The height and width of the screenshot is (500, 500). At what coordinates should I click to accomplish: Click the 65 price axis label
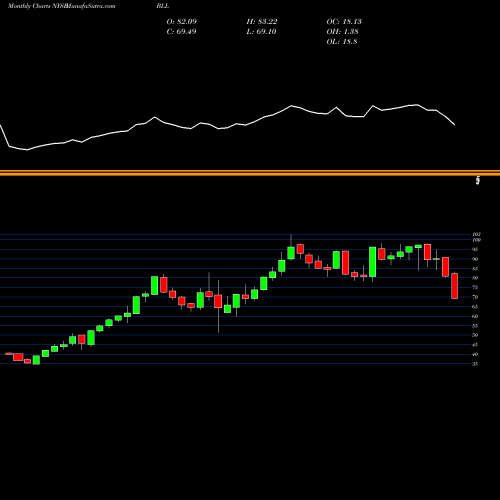475,307
